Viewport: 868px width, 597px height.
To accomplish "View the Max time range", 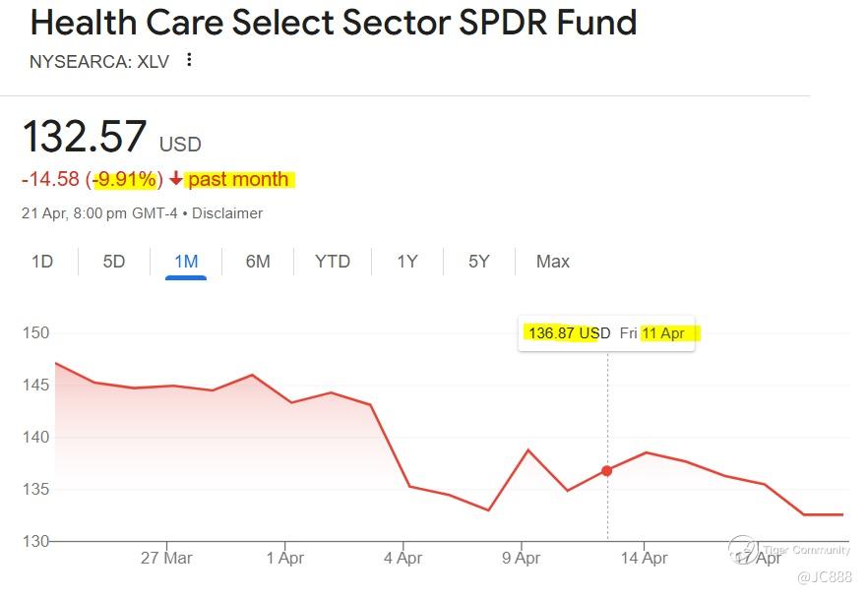I will point(553,262).
